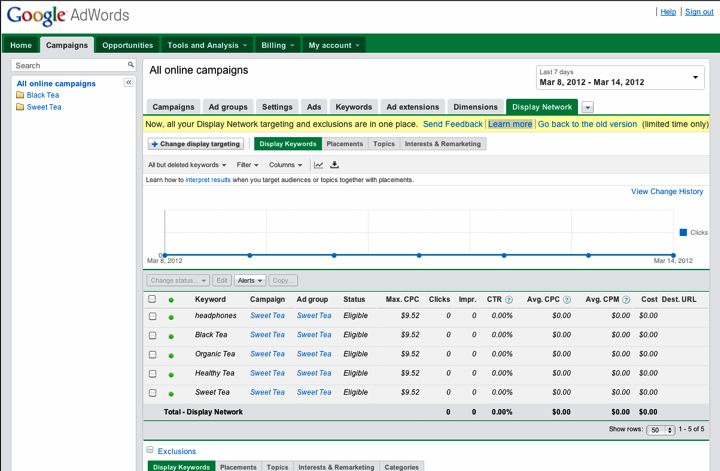Sort by the Max. CPC column header
The width and height of the screenshot is (720, 471).
point(402,299)
